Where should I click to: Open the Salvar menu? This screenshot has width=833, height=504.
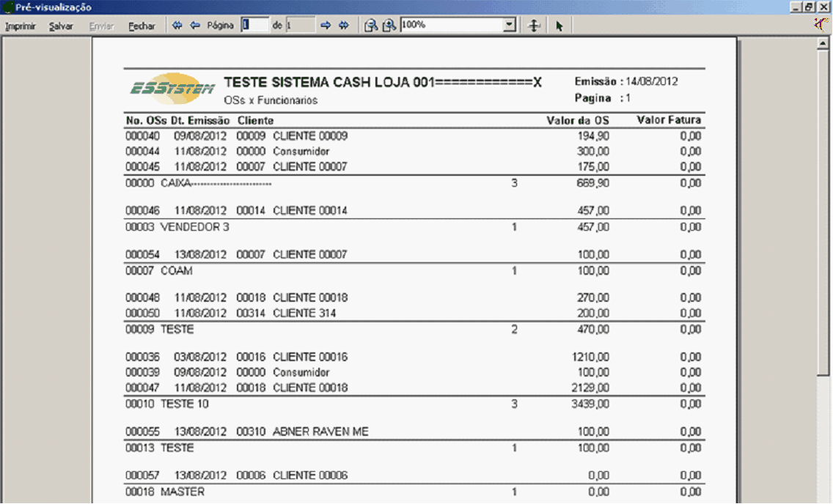click(61, 26)
